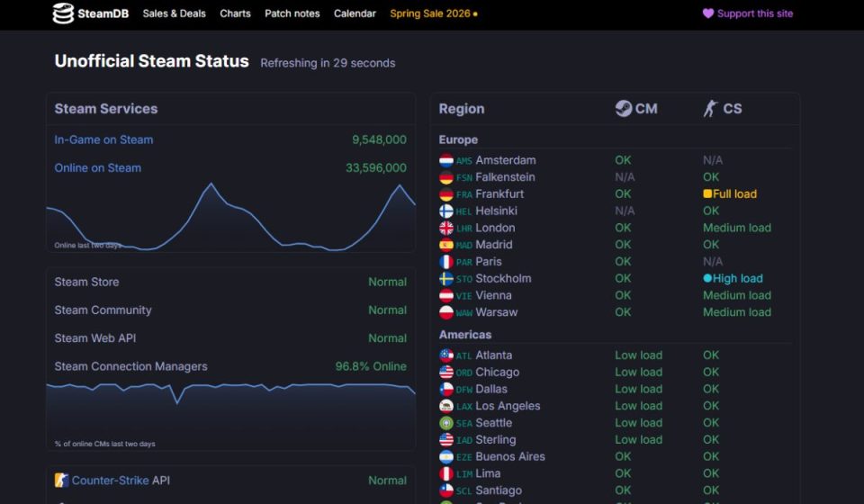The height and width of the screenshot is (504, 864).
Task: Click the Peru flag beside Lima
Action: pyautogui.click(x=445, y=473)
